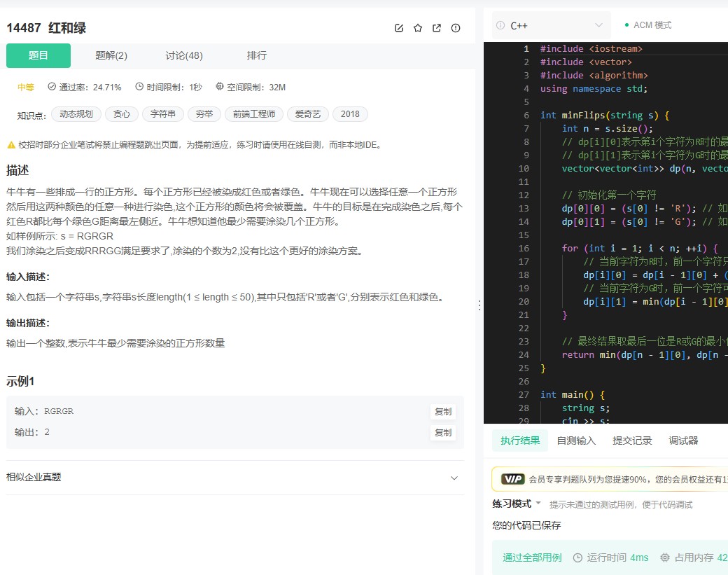Click the VIP badge icon
Screen dimensions: 728x575
click(x=513, y=479)
